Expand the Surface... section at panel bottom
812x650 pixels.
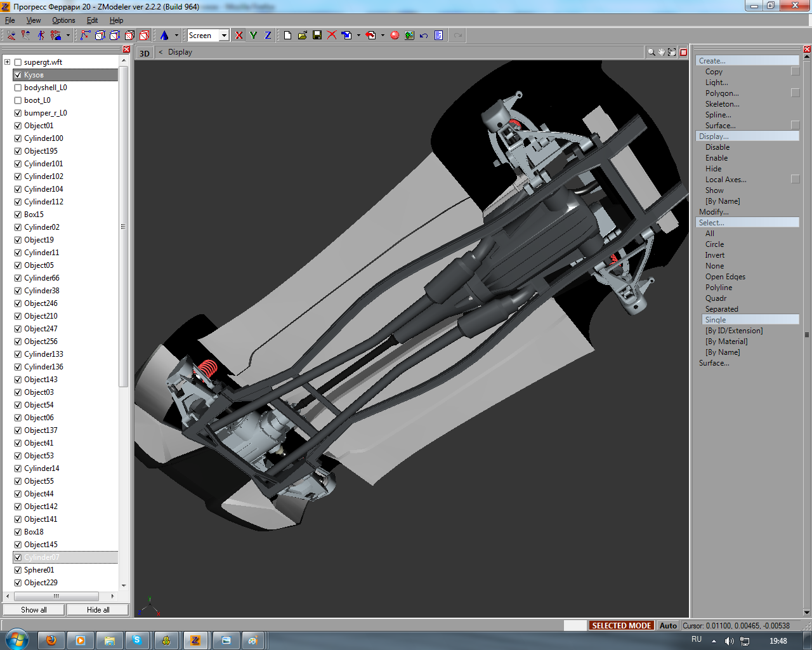[x=714, y=362]
